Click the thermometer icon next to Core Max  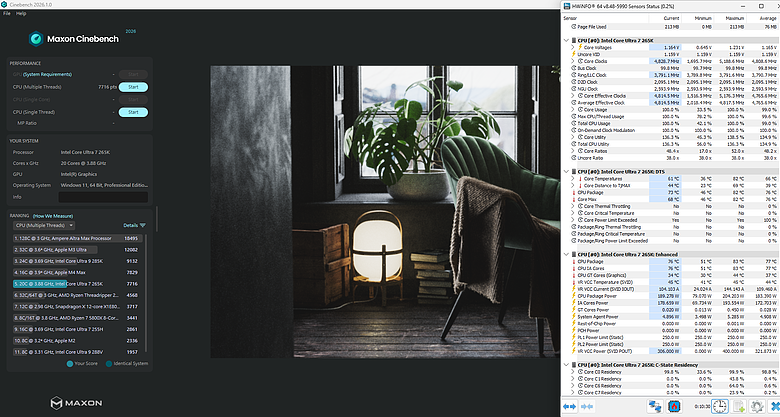[574, 199]
